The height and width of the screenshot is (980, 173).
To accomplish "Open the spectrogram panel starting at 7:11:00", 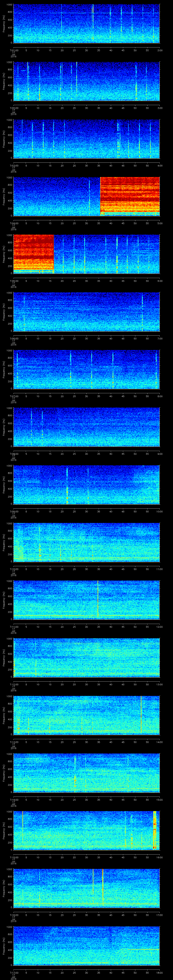I will coord(86,600).
